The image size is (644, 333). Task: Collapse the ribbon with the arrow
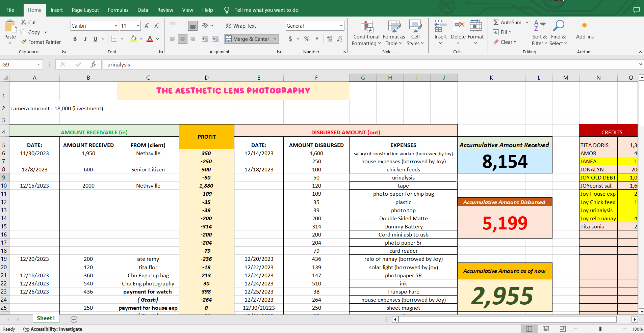click(x=640, y=52)
